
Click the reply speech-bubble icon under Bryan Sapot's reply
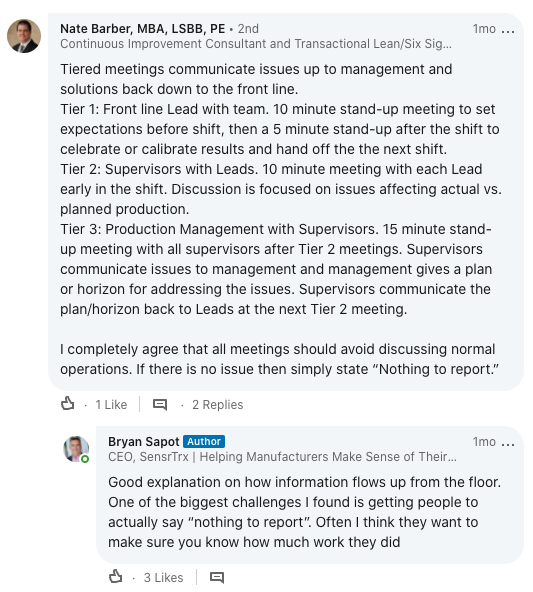pos(217,577)
